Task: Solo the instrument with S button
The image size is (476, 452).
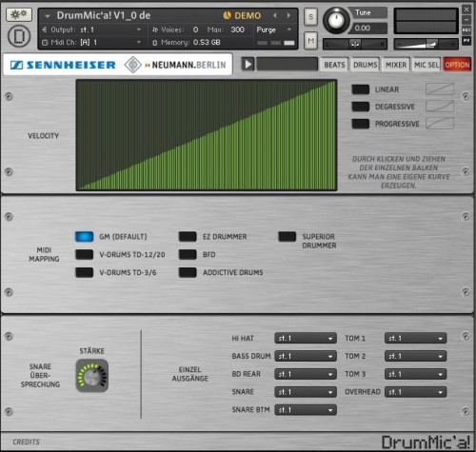Action: [310, 17]
